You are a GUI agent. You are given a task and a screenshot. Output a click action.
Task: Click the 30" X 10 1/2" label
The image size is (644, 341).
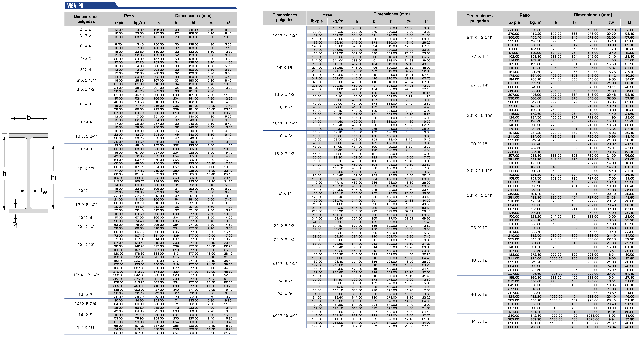coord(479,115)
